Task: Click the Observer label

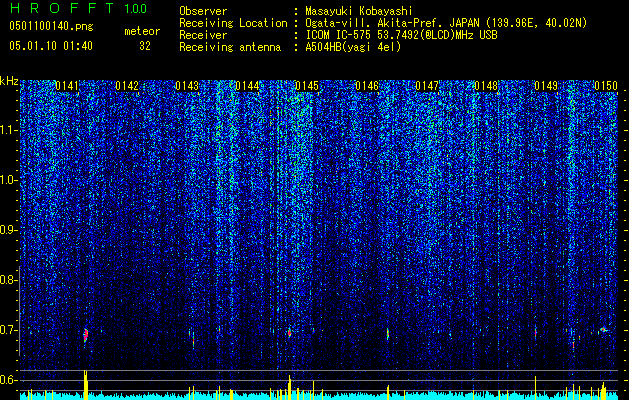Action: pos(203,11)
